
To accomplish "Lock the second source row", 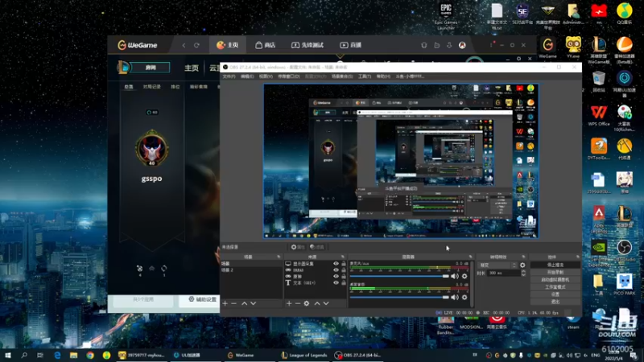I will 344,270.
